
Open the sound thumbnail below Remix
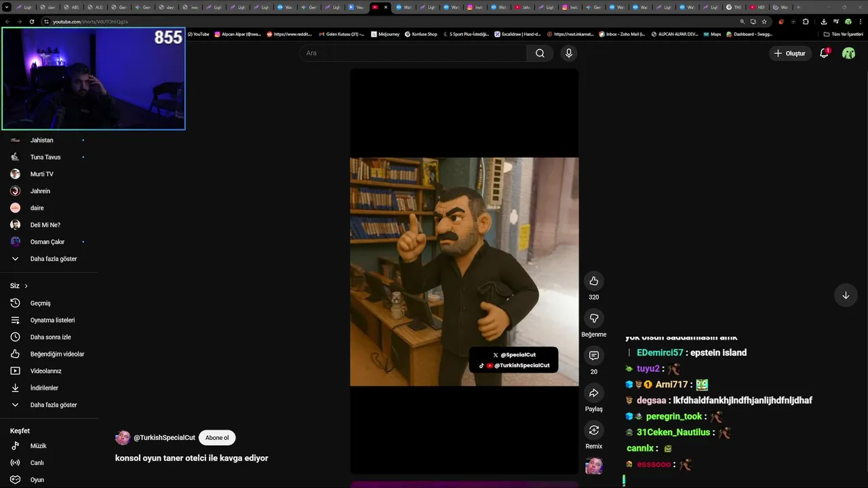click(594, 466)
